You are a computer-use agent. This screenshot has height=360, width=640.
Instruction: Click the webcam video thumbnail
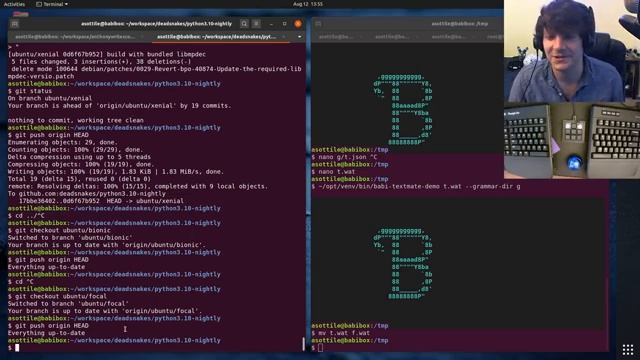tap(572, 51)
